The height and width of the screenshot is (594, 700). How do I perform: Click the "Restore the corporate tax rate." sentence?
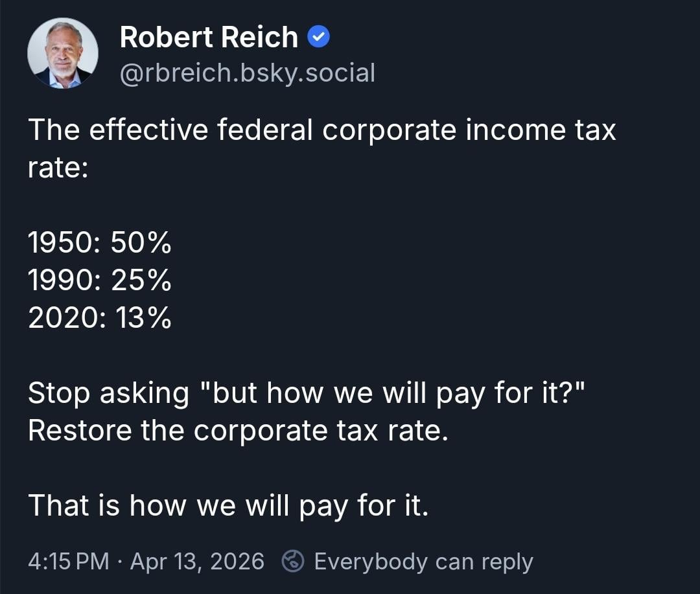click(238, 431)
